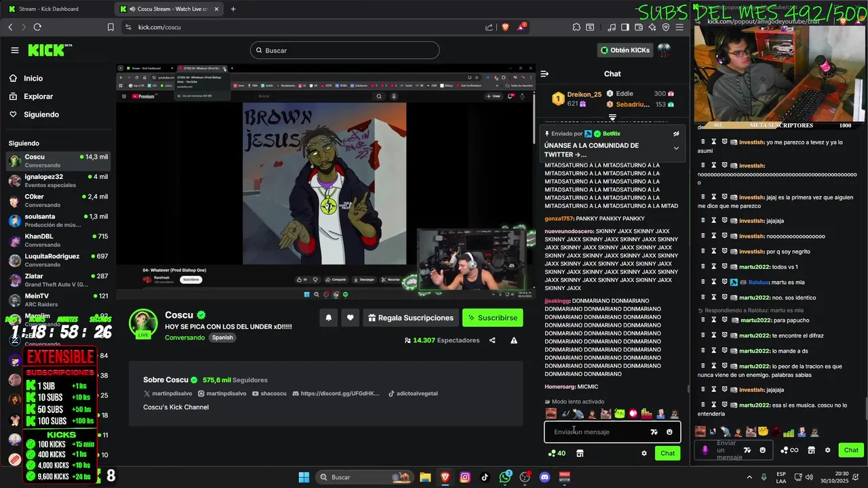
Task: Open chat settings gear in Kick chat
Action: [644, 453]
